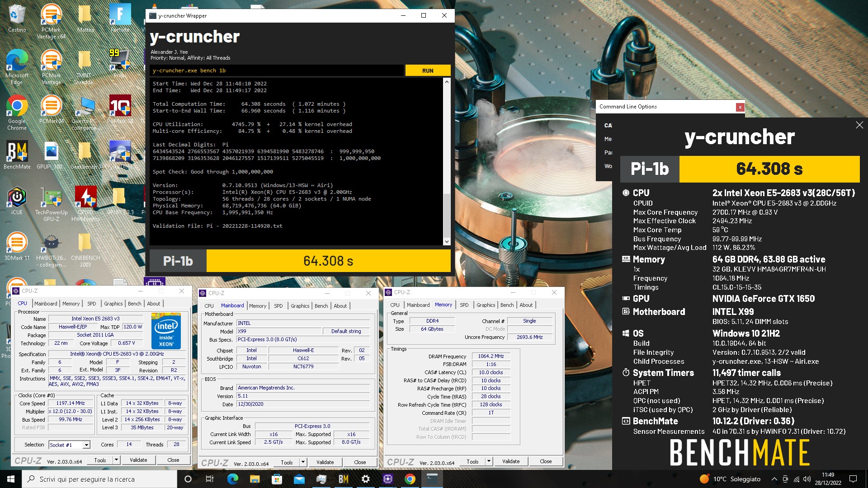Open SPD tab in right CPU-Z window
This screenshot has width=868, height=488.
(464, 305)
